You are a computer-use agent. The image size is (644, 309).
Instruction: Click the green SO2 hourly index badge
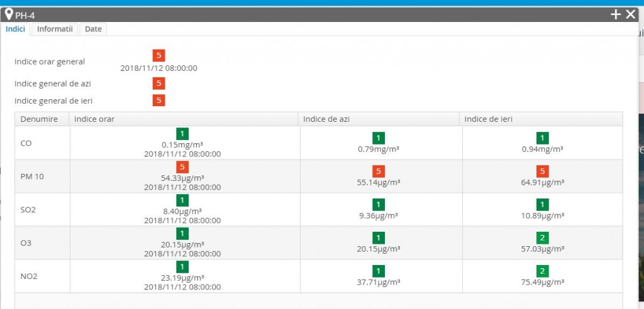tap(182, 200)
